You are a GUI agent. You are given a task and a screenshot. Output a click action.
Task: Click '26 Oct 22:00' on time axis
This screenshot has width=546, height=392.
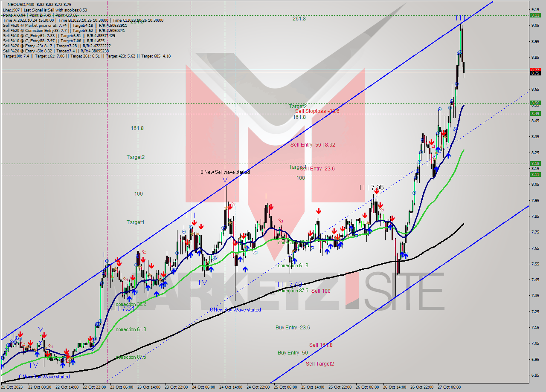click(422, 387)
